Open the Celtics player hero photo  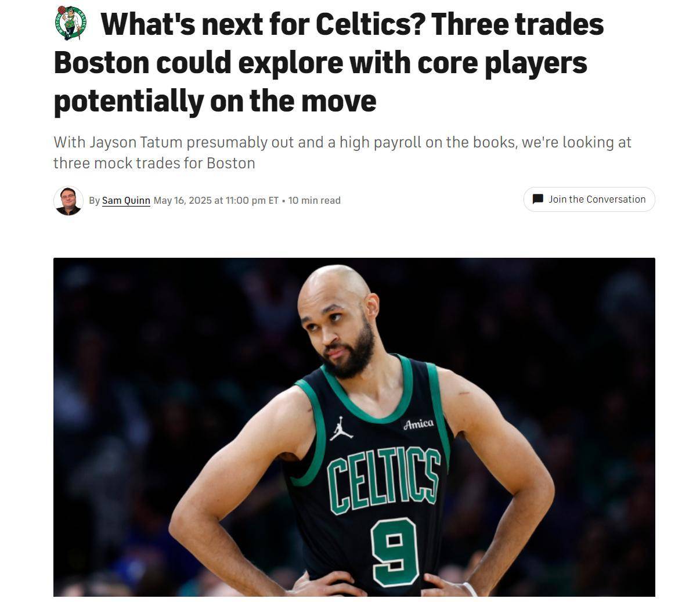[x=354, y=427]
